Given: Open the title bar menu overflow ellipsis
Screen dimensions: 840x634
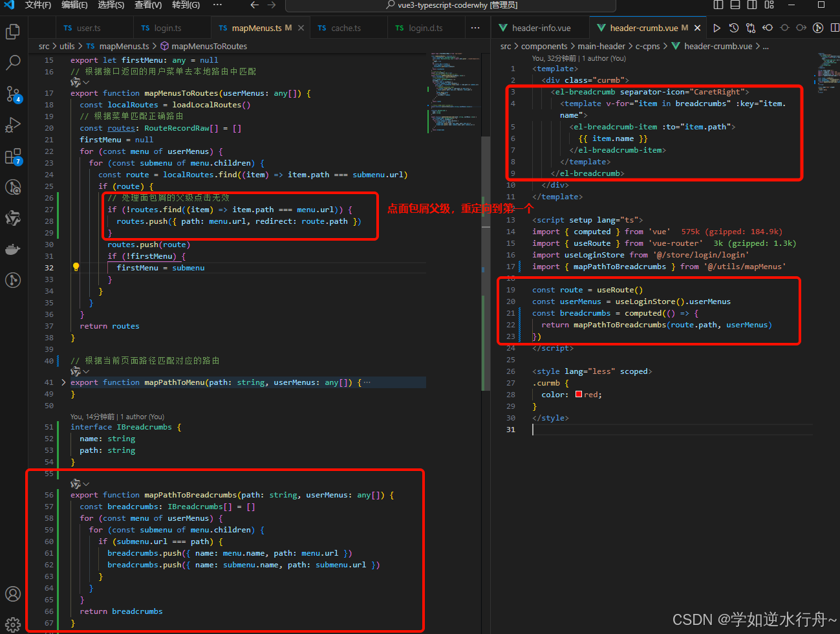Looking at the screenshot, I should 217,5.
